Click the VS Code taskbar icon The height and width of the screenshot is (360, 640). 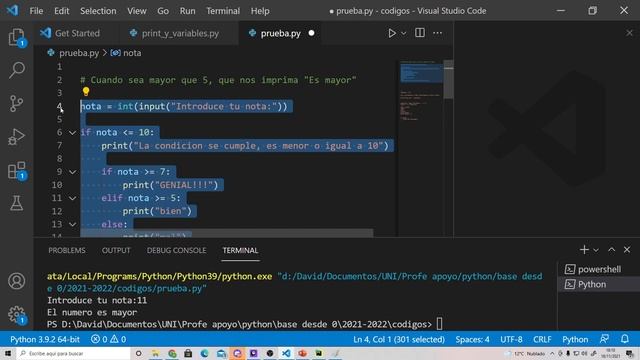tap(286, 353)
